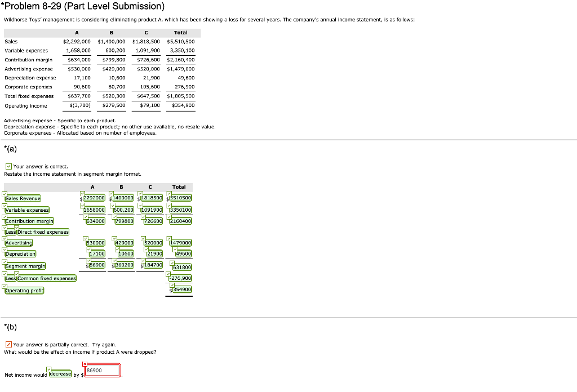577x392 pixels.
Task: Click depreciation field 10600 for product B
Action: tap(126, 254)
